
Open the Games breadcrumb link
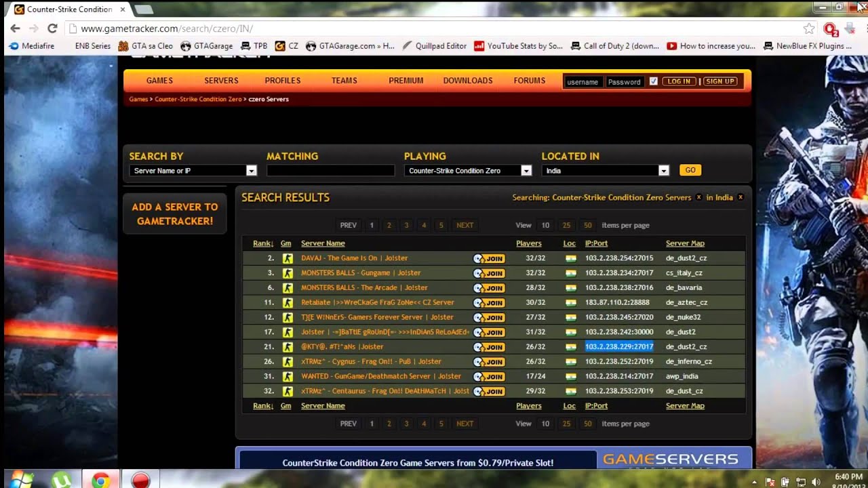click(138, 99)
